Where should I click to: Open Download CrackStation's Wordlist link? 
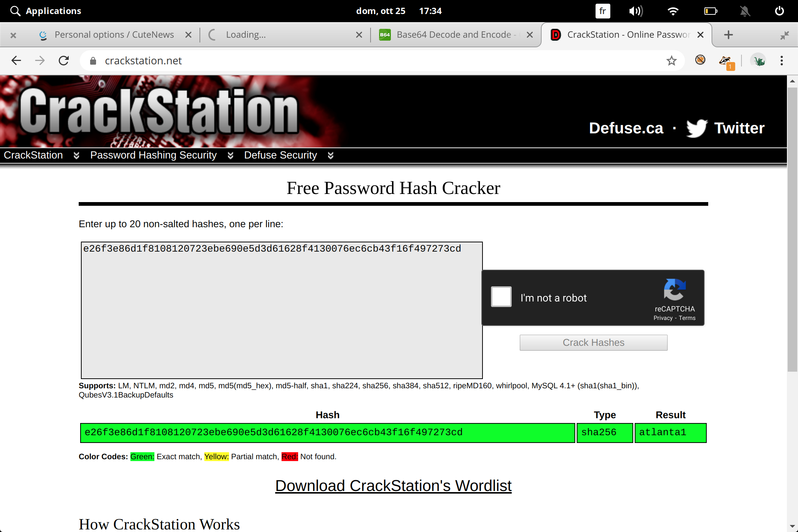click(x=393, y=486)
